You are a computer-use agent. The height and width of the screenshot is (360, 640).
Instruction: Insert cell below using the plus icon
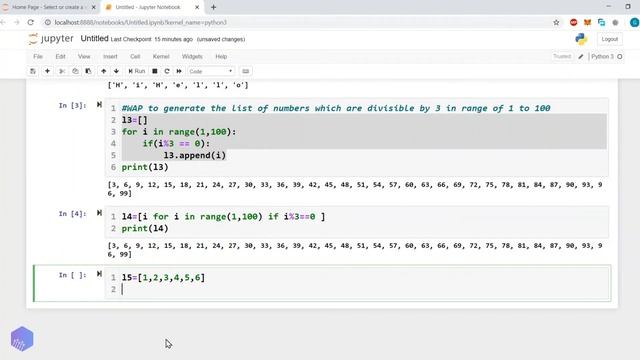point(47,71)
